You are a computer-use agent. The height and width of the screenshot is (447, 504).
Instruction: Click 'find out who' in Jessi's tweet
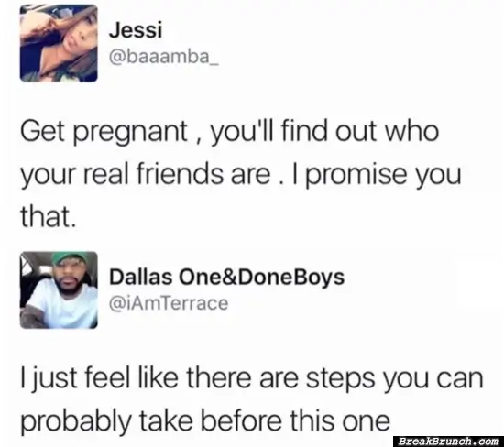(360, 131)
